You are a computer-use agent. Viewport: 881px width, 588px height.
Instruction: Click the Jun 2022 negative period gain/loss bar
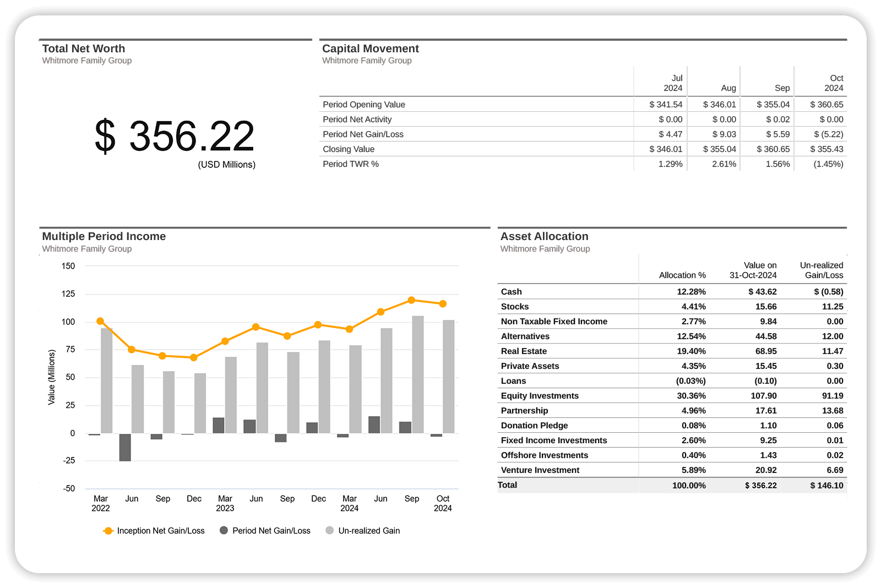[x=125, y=447]
